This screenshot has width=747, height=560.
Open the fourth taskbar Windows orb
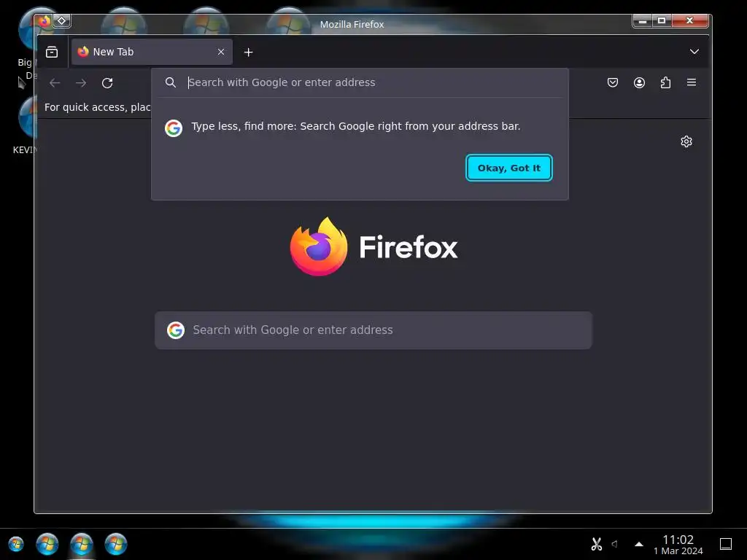pos(116,544)
